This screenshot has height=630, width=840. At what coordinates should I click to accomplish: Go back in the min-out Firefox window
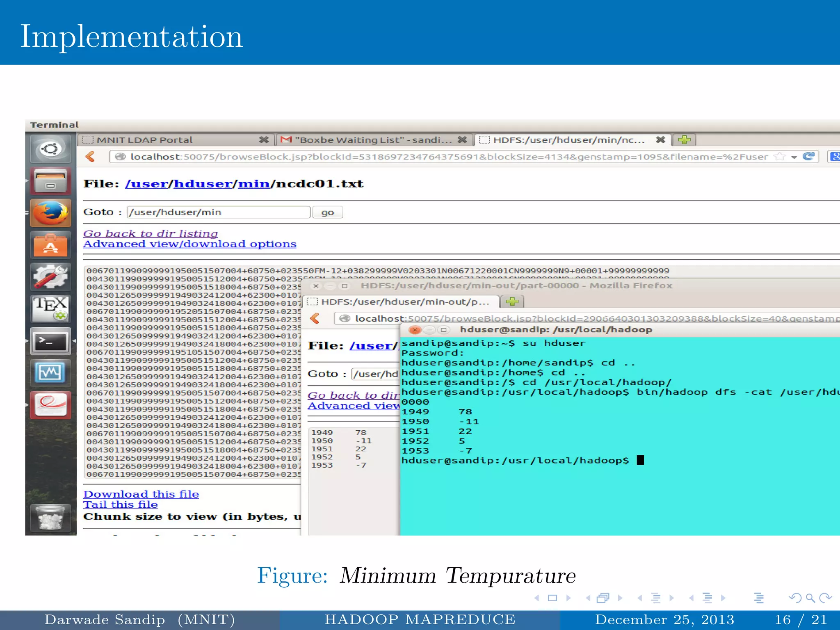[x=315, y=318]
